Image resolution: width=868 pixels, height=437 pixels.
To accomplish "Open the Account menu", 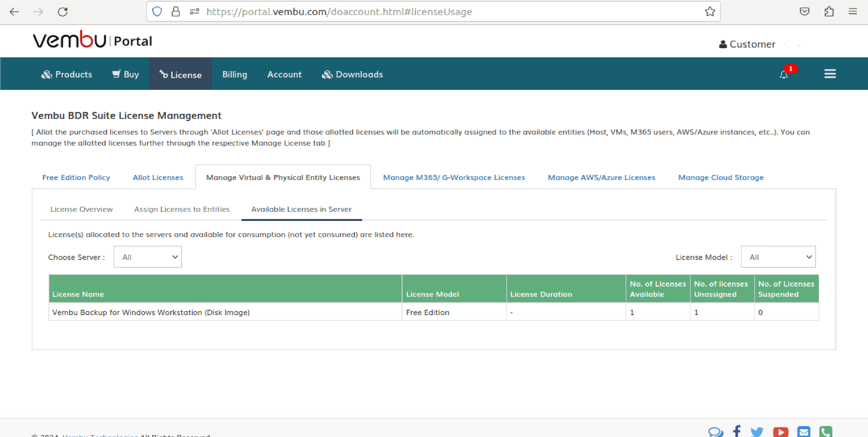I will pos(284,75).
